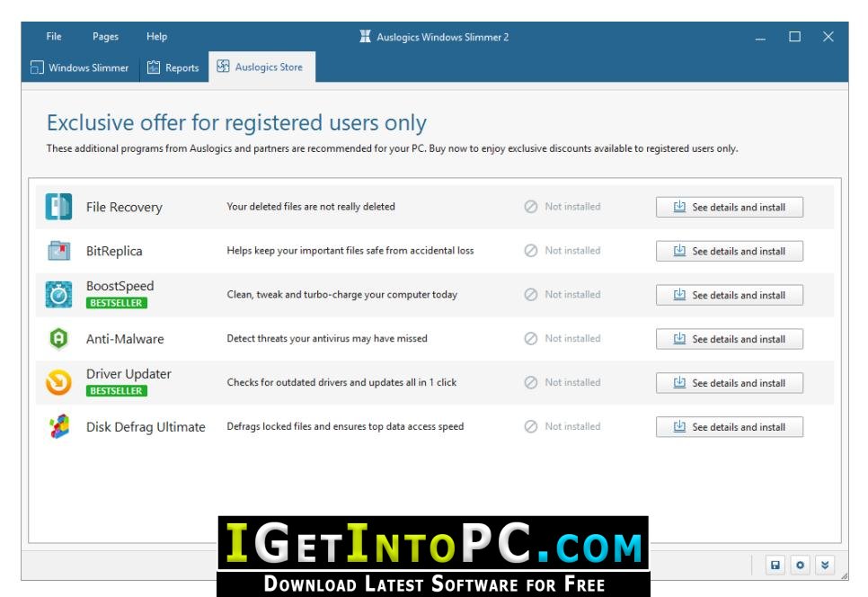Click the File Recovery product name
Screen dimensions: 868x597
[x=124, y=207]
